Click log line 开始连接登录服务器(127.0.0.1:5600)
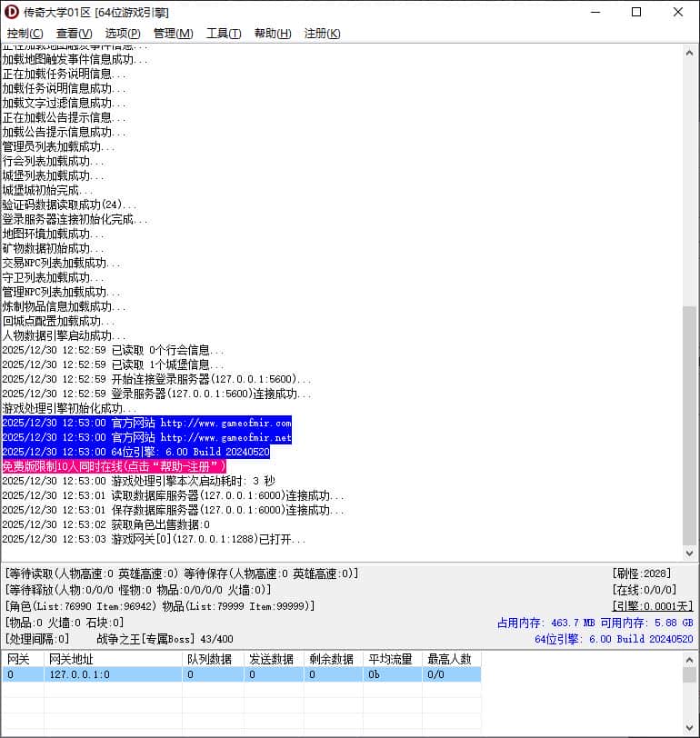 [156, 379]
